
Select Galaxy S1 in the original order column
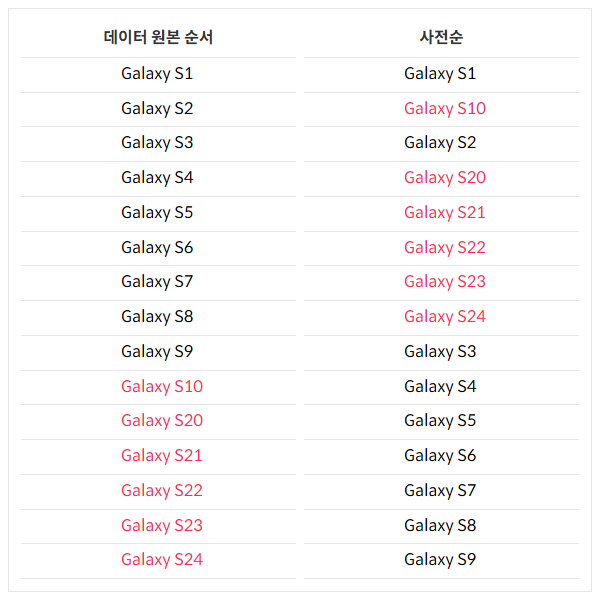(x=157, y=73)
